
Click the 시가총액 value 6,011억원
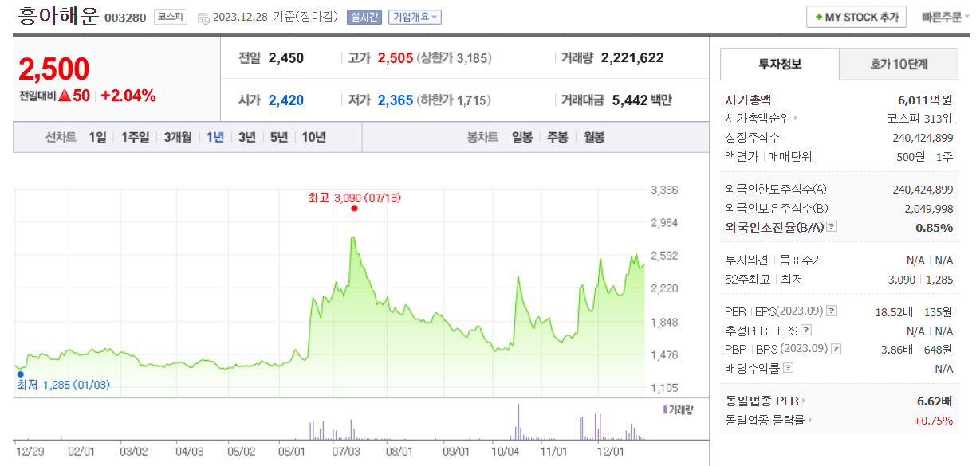pos(925,100)
